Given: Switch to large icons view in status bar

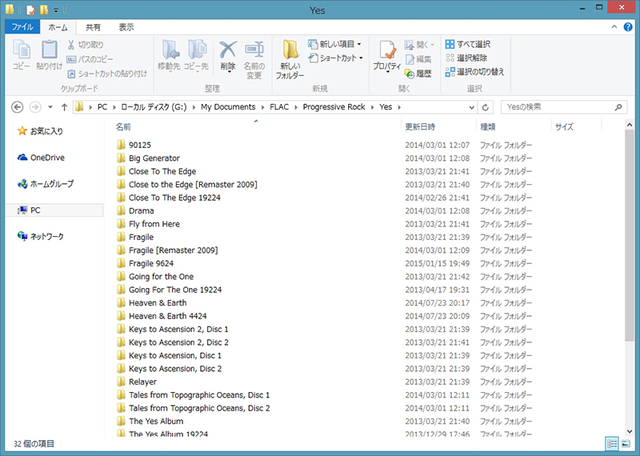Looking at the screenshot, I should [x=626, y=443].
